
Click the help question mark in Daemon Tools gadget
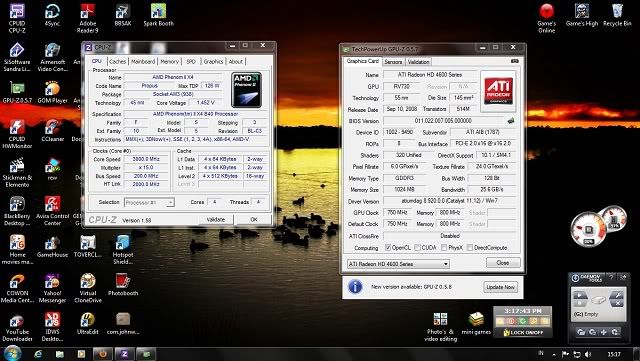[611, 277]
